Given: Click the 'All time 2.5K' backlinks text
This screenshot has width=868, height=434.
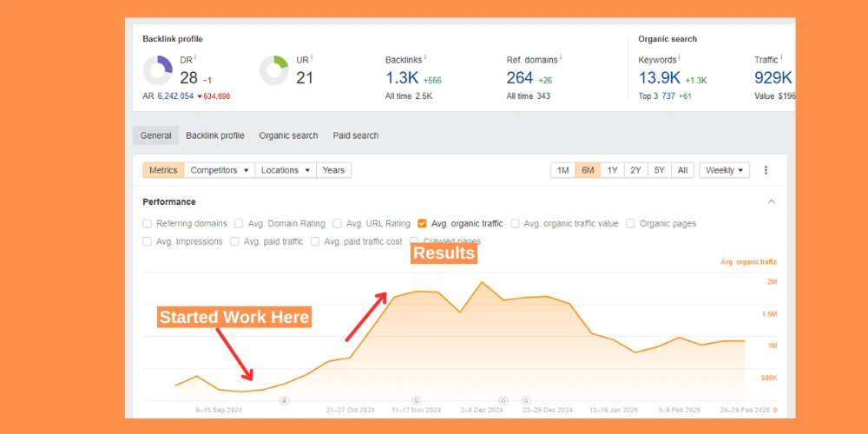Looking at the screenshot, I should pyautogui.click(x=409, y=96).
